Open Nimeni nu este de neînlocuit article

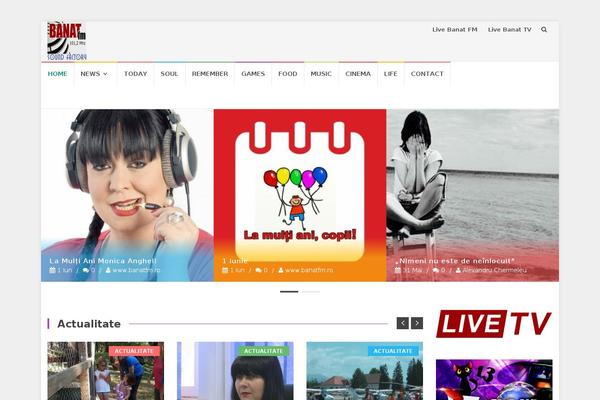pyautogui.click(x=455, y=261)
